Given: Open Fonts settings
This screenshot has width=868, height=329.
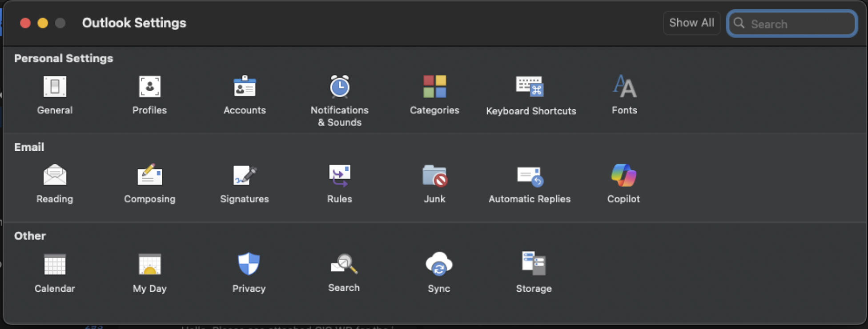Looking at the screenshot, I should pyautogui.click(x=624, y=95).
